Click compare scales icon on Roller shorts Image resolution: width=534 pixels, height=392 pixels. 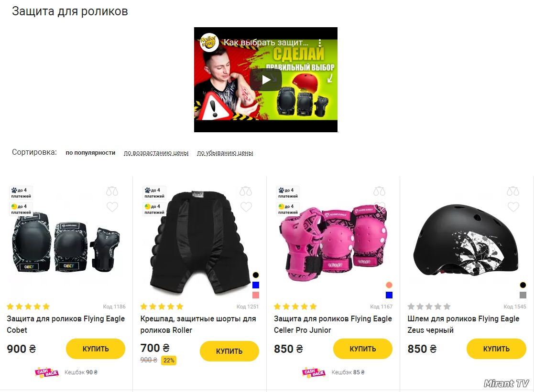point(246,191)
